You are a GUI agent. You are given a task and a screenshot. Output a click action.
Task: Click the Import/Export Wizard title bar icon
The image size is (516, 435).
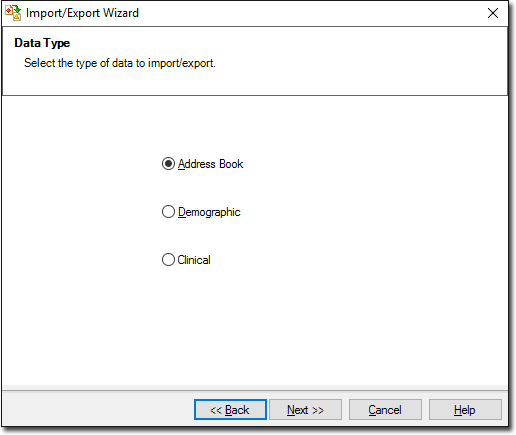coord(13,13)
